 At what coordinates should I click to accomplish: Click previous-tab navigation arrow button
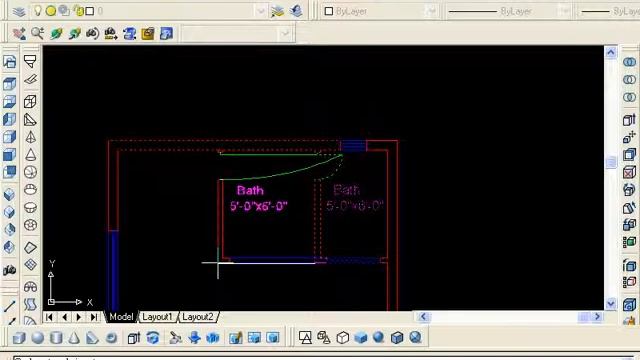(64, 317)
